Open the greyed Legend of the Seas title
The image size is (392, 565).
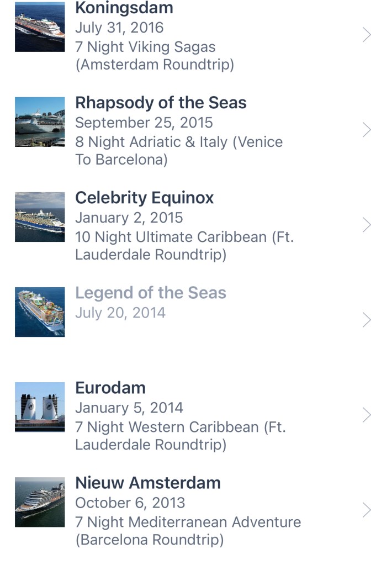point(151,293)
